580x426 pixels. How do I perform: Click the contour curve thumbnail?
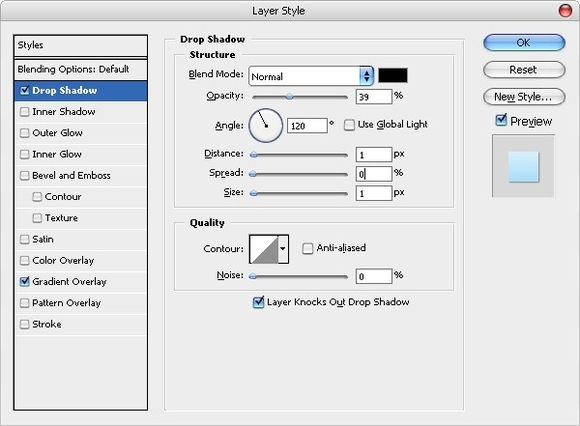click(264, 249)
